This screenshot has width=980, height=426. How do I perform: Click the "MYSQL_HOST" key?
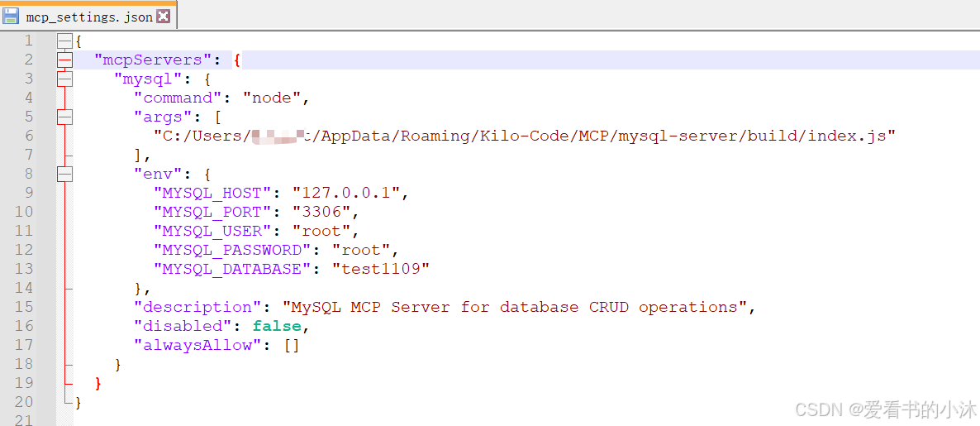click(212, 193)
